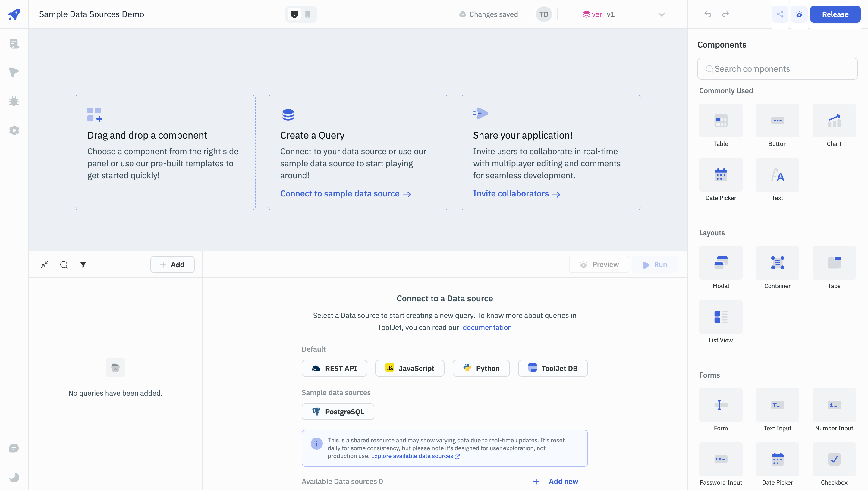Switch canvas to desktop layout
This screenshot has height=490, width=868.
[294, 14]
